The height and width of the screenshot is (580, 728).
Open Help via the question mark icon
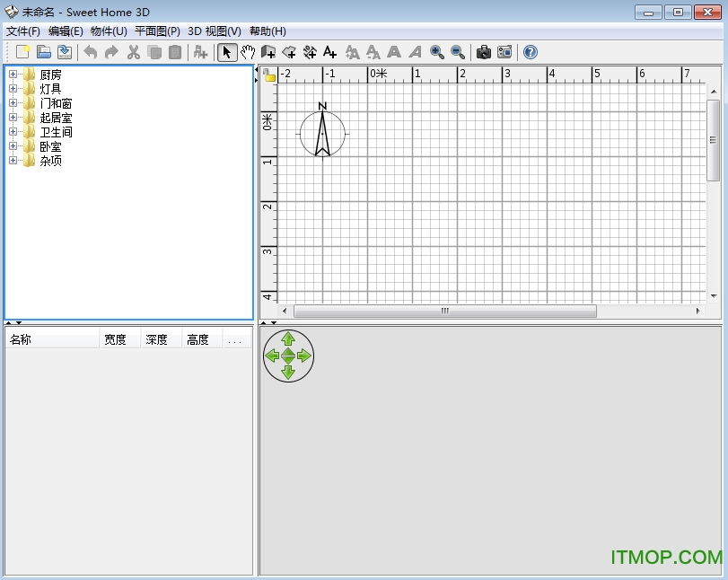(530, 52)
